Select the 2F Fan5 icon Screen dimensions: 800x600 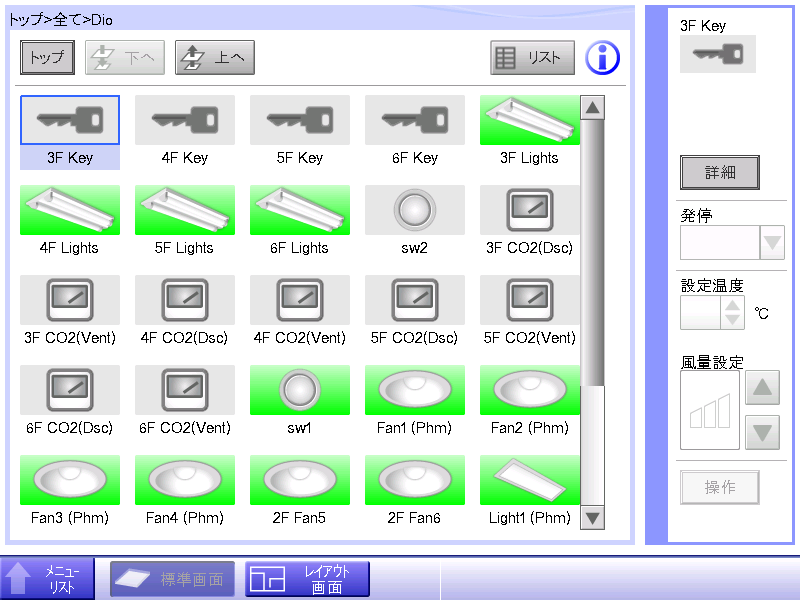(300, 480)
